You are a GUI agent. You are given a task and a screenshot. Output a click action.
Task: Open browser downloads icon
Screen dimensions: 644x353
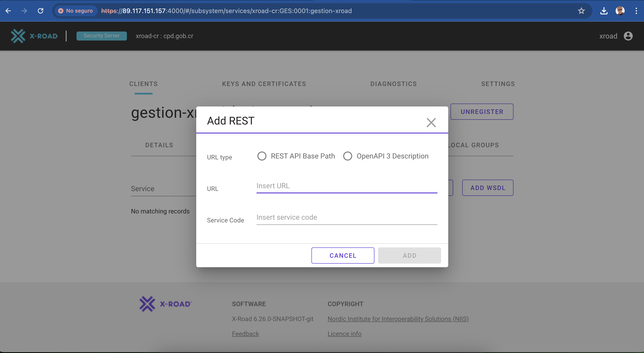pyautogui.click(x=604, y=11)
